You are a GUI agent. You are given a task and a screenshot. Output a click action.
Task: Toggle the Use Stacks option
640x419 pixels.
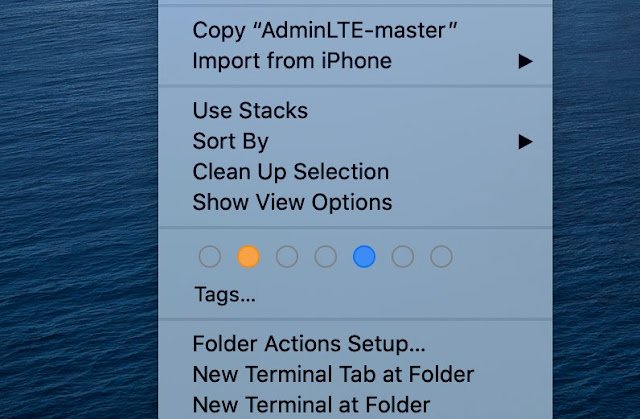point(250,110)
